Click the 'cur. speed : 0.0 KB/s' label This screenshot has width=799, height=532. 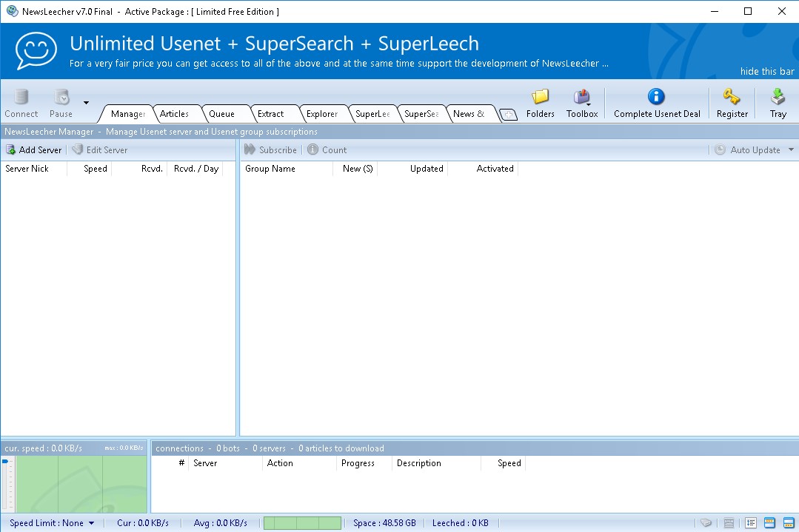point(43,448)
